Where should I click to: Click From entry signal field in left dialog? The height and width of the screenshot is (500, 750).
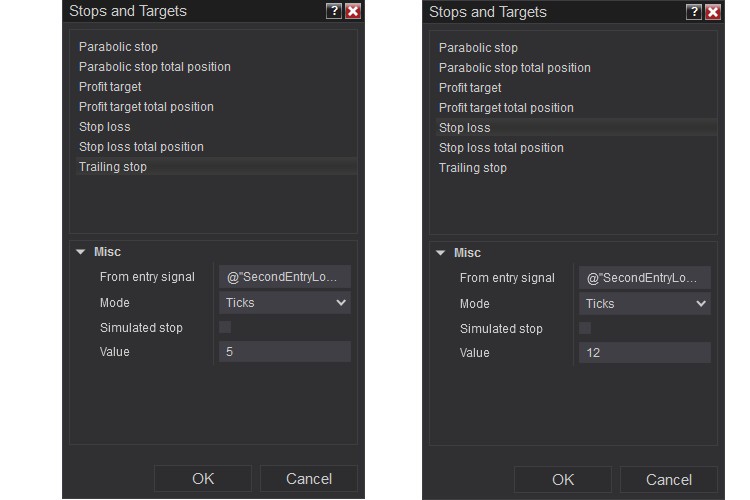[285, 277]
